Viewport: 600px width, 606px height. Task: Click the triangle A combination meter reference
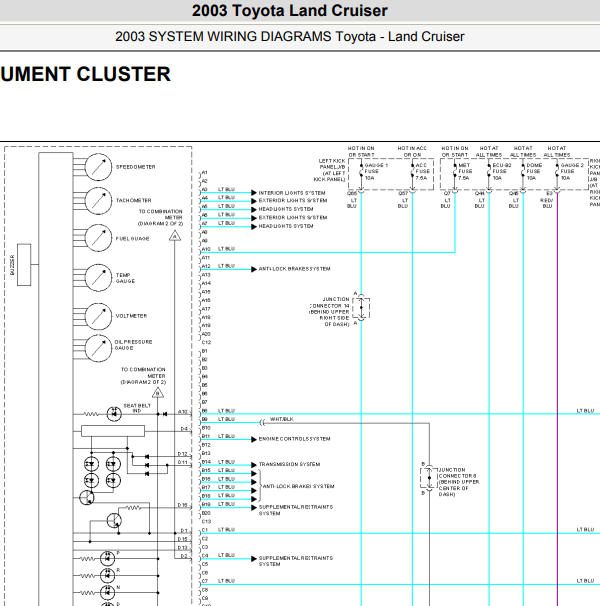tap(175, 235)
